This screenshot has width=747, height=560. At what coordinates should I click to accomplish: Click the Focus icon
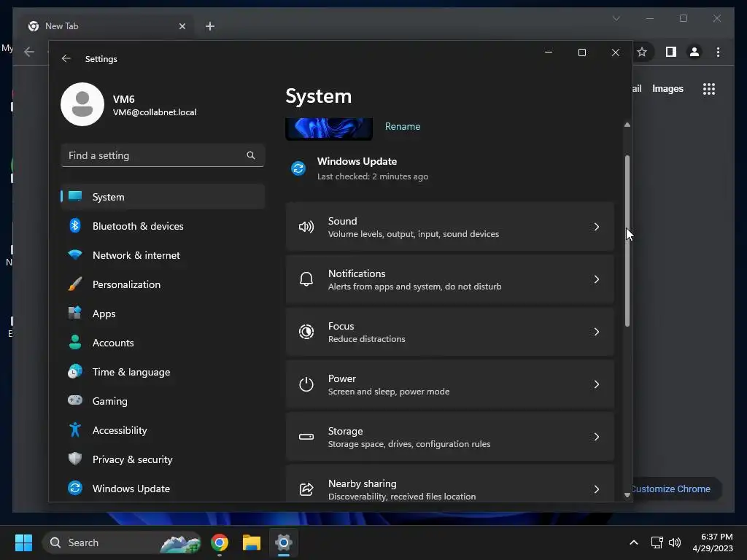click(x=306, y=332)
